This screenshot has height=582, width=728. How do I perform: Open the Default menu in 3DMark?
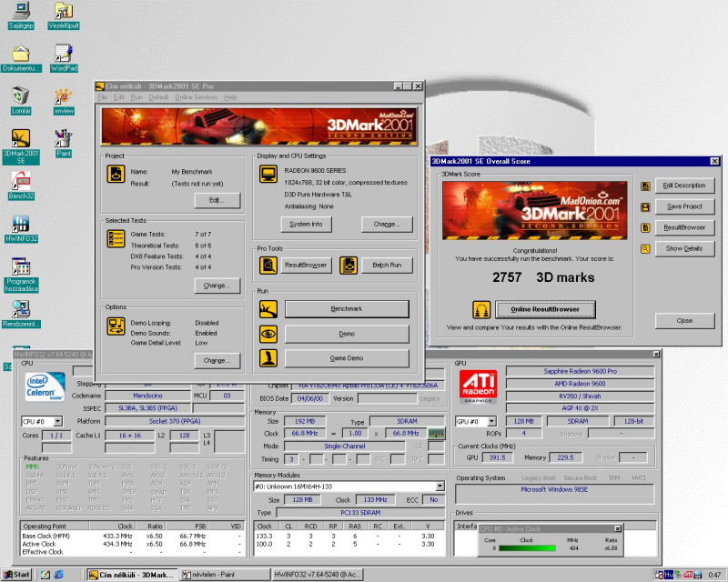(158, 97)
